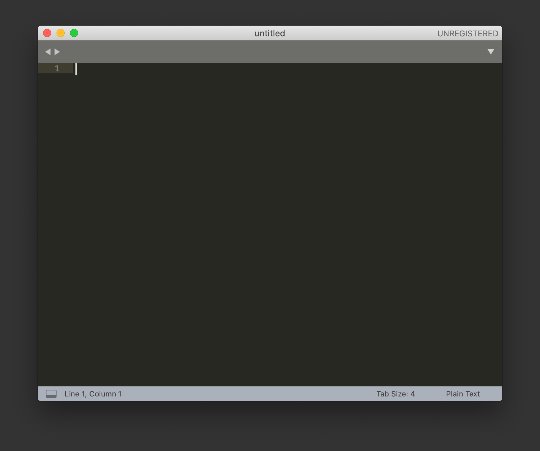
Task: Click the UNREGISTERED label in title bar
Action: tap(468, 33)
